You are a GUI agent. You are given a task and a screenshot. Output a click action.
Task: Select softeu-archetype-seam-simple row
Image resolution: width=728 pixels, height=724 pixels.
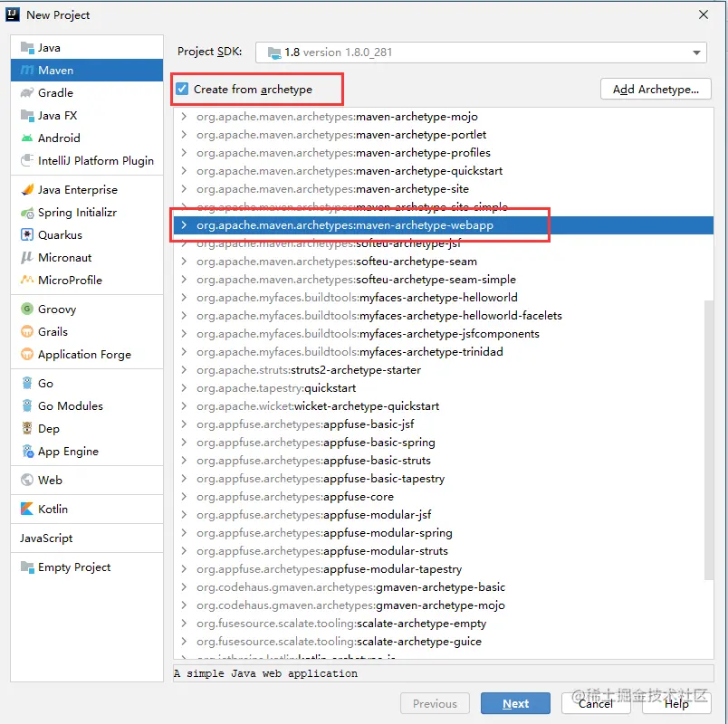[x=444, y=280]
